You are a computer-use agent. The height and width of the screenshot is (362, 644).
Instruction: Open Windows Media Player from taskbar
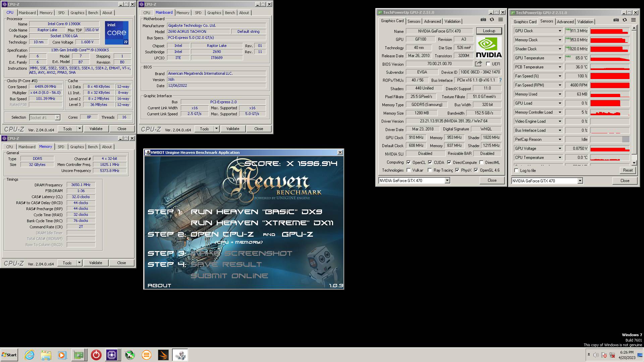pyautogui.click(x=62, y=355)
